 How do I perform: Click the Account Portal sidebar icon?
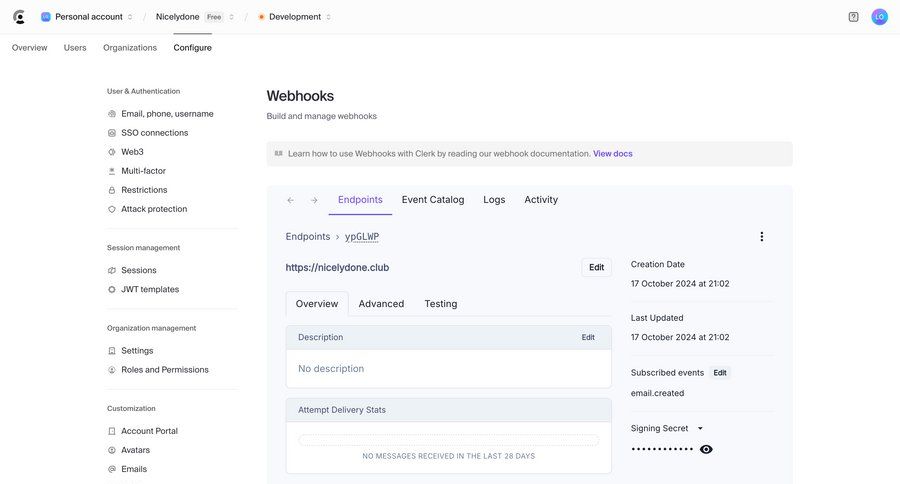[x=112, y=431]
